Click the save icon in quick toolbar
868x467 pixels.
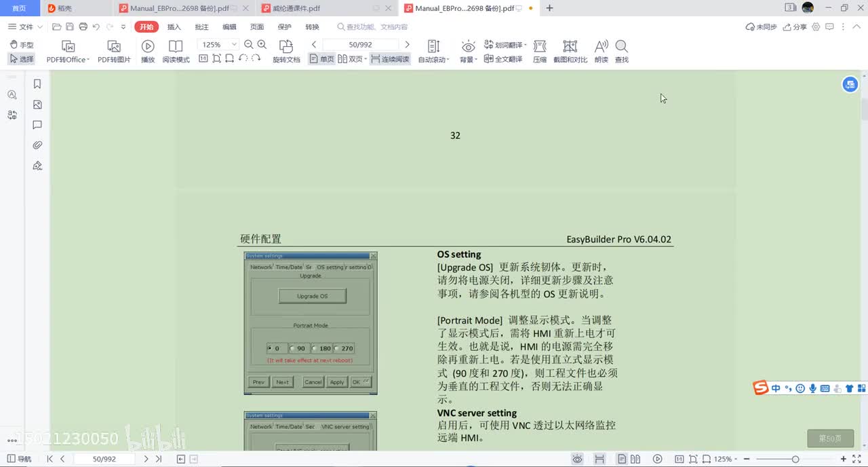click(x=70, y=26)
